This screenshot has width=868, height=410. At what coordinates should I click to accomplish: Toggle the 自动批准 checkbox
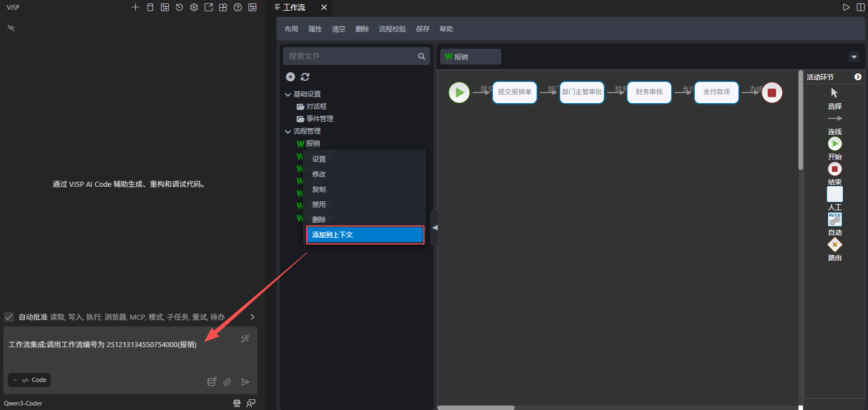(9, 317)
